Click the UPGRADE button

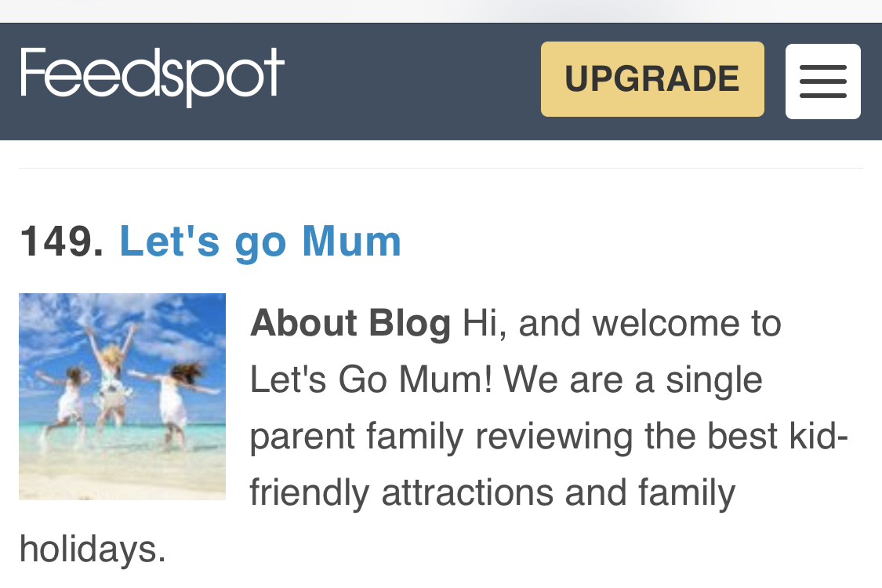[x=652, y=79]
